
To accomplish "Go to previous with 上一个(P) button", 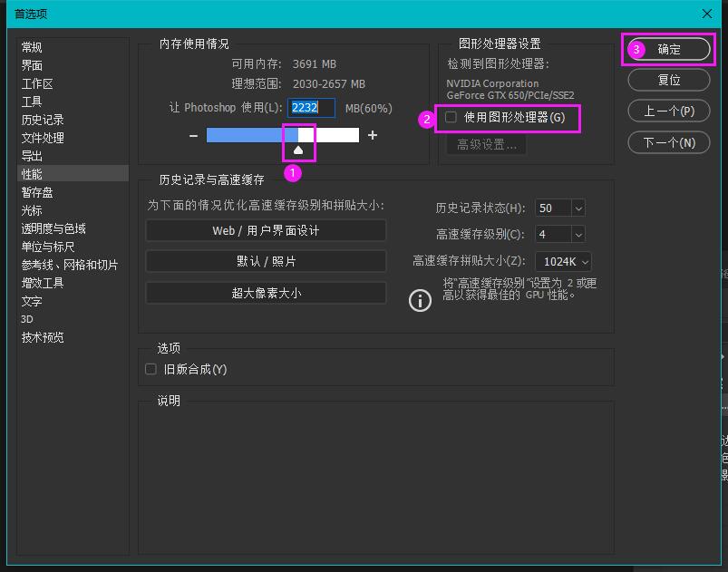I will [668, 111].
